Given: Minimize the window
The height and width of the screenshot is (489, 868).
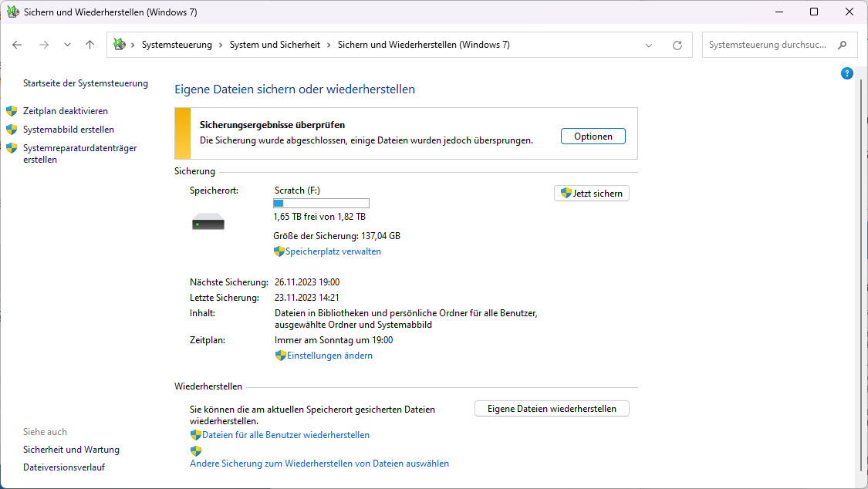Looking at the screenshot, I should point(779,12).
